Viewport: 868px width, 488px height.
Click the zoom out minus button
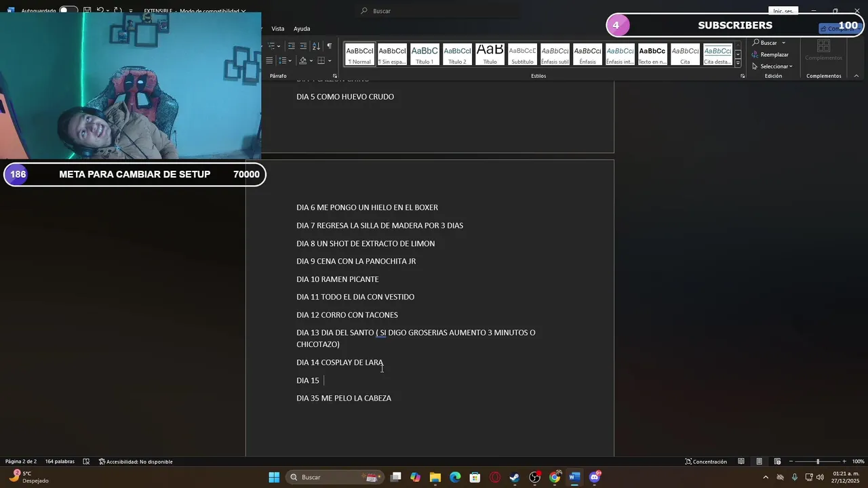pyautogui.click(x=791, y=462)
